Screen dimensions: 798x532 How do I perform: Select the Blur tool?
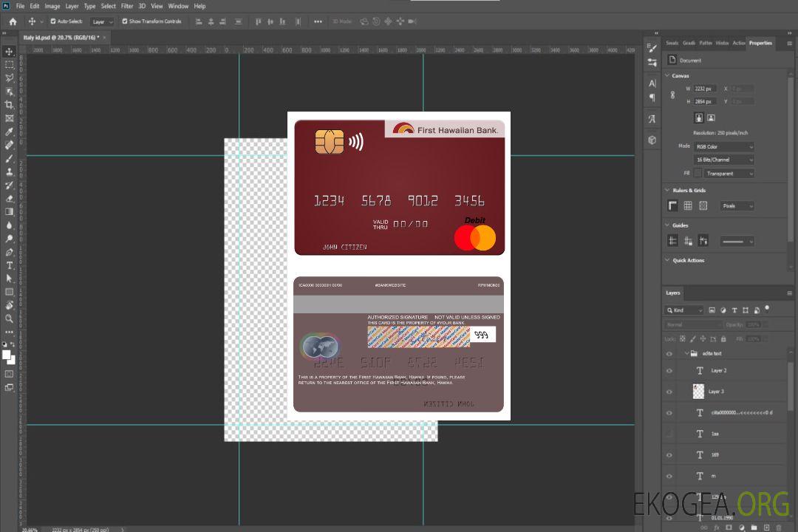pyautogui.click(x=9, y=225)
